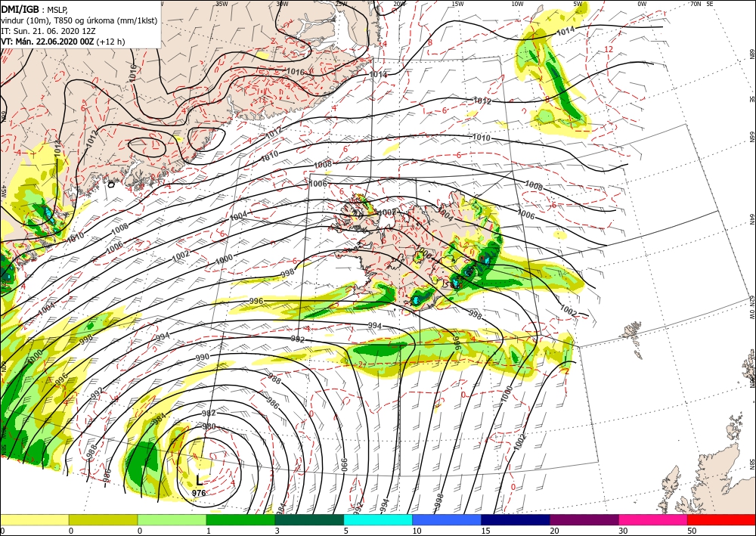Screen dimensions: 756x536
Task: Click the legend value 5
Action: coord(345,531)
